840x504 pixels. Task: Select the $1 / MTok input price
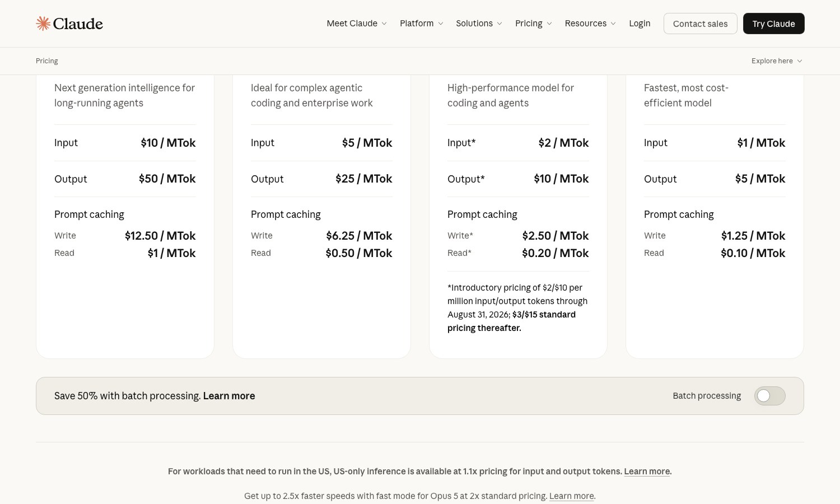761,143
